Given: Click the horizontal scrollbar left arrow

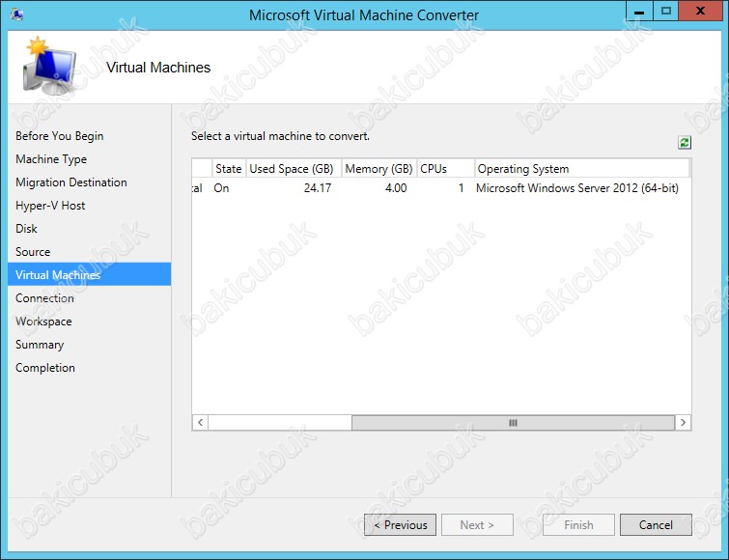Looking at the screenshot, I should pyautogui.click(x=200, y=423).
